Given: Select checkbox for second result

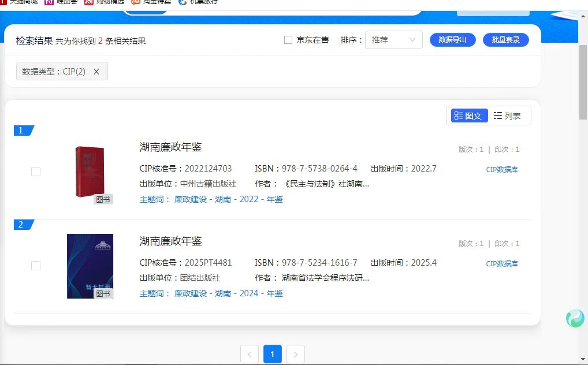Looking at the screenshot, I should 36,266.
